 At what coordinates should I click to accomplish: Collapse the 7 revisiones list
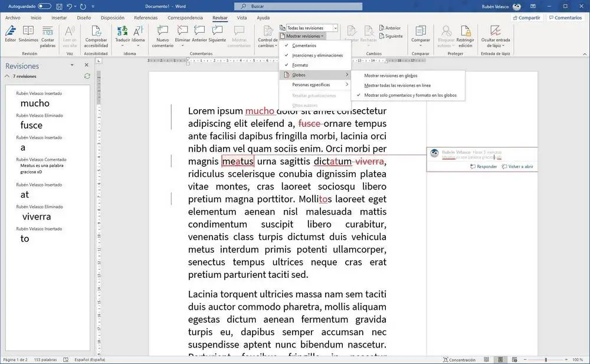coord(7,76)
